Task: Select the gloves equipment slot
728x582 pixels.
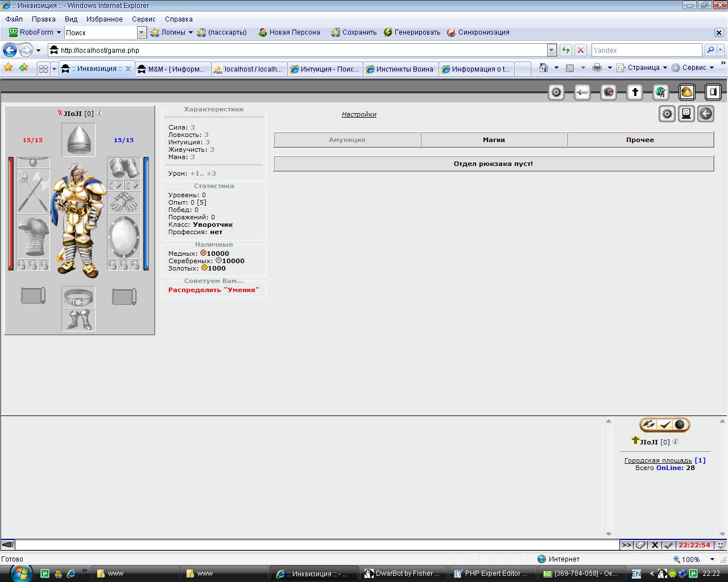Action: coord(124,202)
